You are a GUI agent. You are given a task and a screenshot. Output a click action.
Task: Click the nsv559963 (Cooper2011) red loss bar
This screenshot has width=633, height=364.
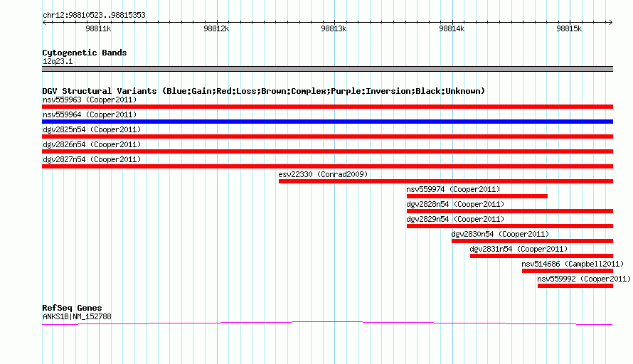click(x=327, y=107)
